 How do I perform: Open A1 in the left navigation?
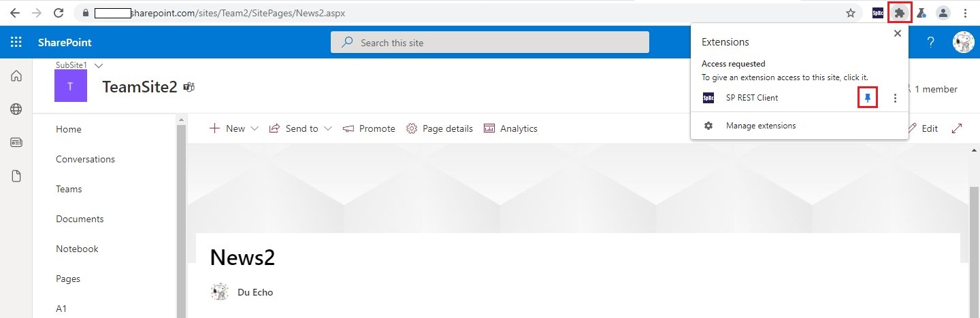(x=61, y=308)
